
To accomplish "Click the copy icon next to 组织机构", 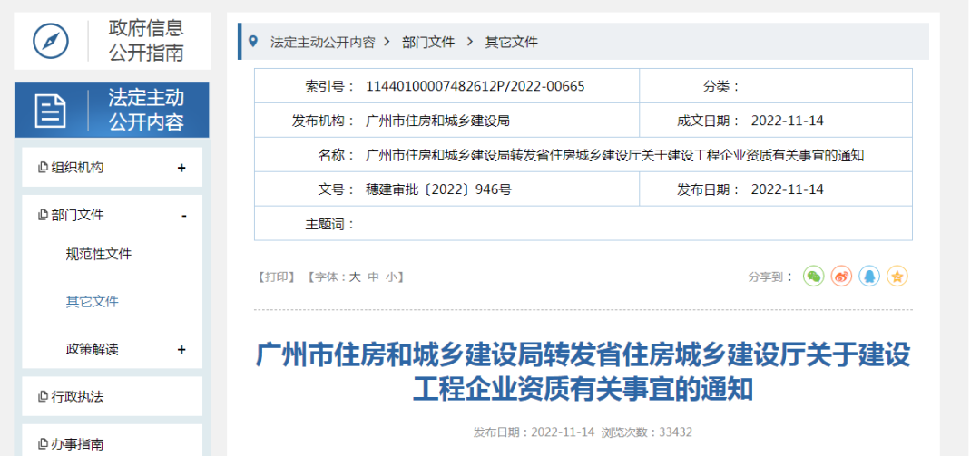I will pos(44,168).
